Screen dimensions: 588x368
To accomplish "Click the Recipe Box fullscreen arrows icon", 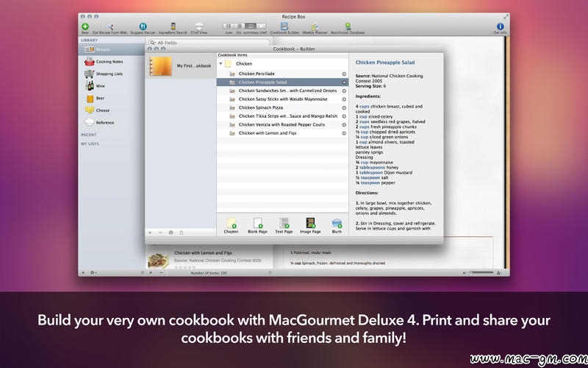I will (506, 16).
